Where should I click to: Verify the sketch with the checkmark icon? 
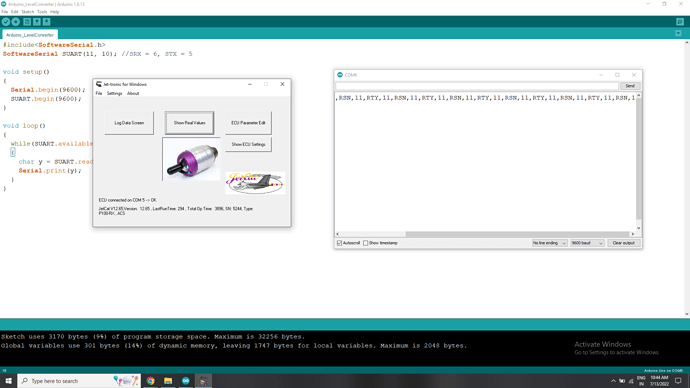pos(6,22)
